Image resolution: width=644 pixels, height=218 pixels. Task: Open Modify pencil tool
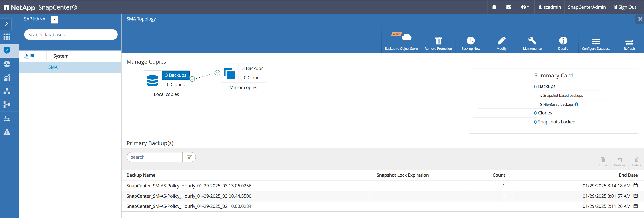click(x=501, y=41)
